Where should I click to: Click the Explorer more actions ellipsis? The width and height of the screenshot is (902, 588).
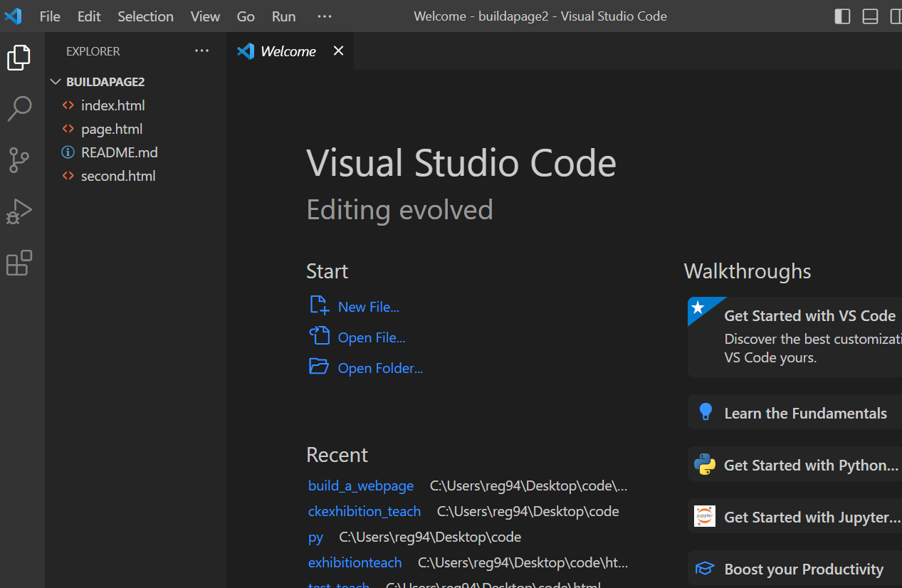click(x=202, y=51)
